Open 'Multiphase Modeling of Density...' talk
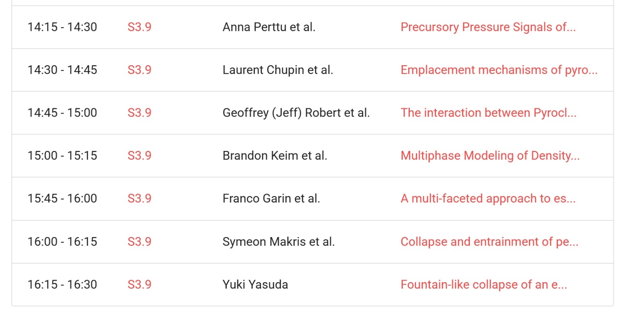 490,156
